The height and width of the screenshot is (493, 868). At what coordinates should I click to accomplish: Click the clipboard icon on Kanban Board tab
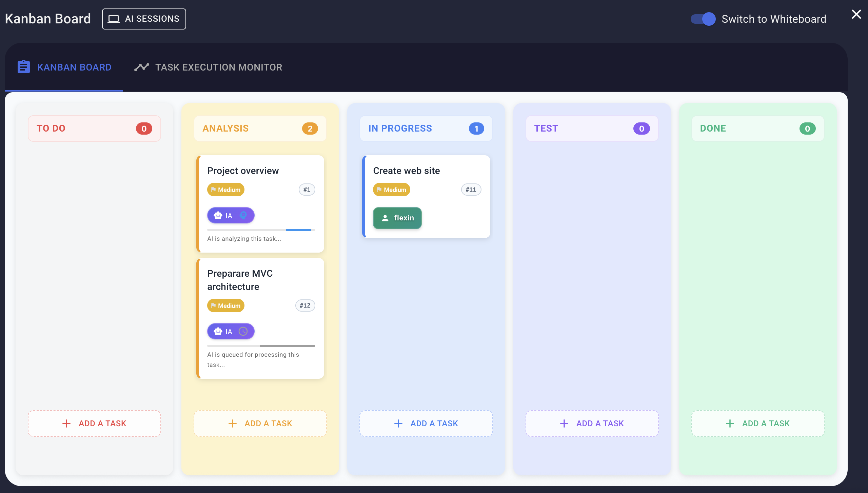click(x=24, y=67)
